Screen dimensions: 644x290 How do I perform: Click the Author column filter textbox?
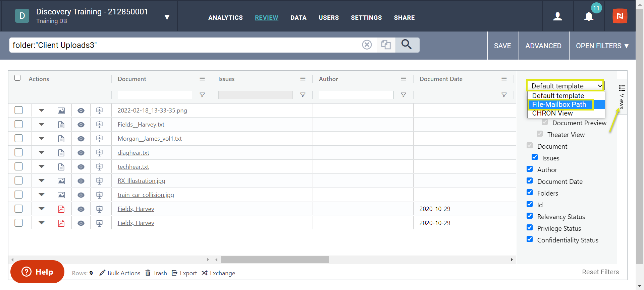pyautogui.click(x=356, y=95)
